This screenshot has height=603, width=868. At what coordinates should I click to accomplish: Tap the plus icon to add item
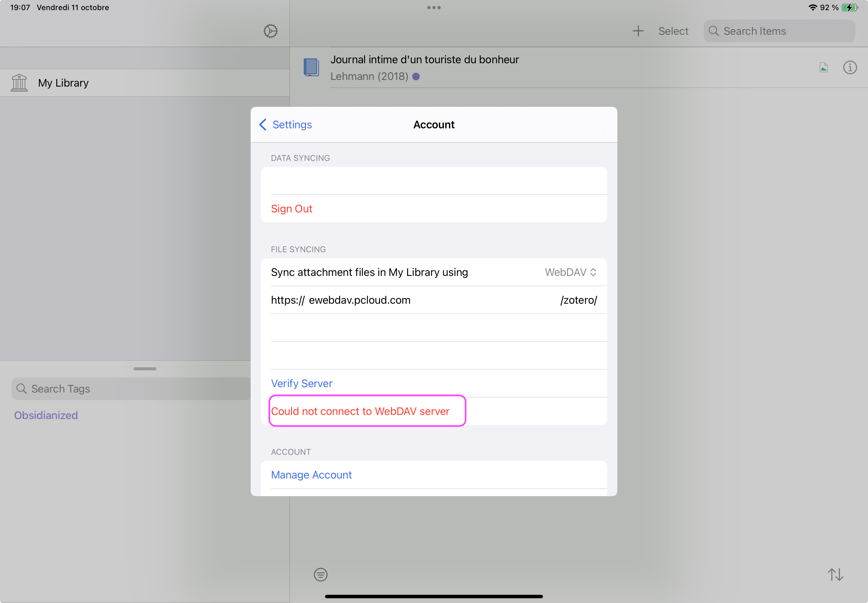tap(638, 31)
